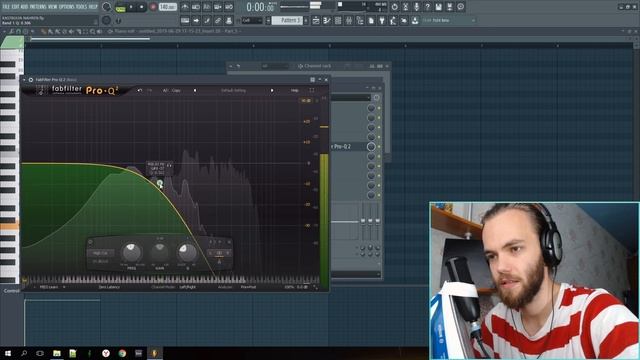Click the Pro-Q 2 redo arrow
The image size is (640, 360).
tap(149, 90)
